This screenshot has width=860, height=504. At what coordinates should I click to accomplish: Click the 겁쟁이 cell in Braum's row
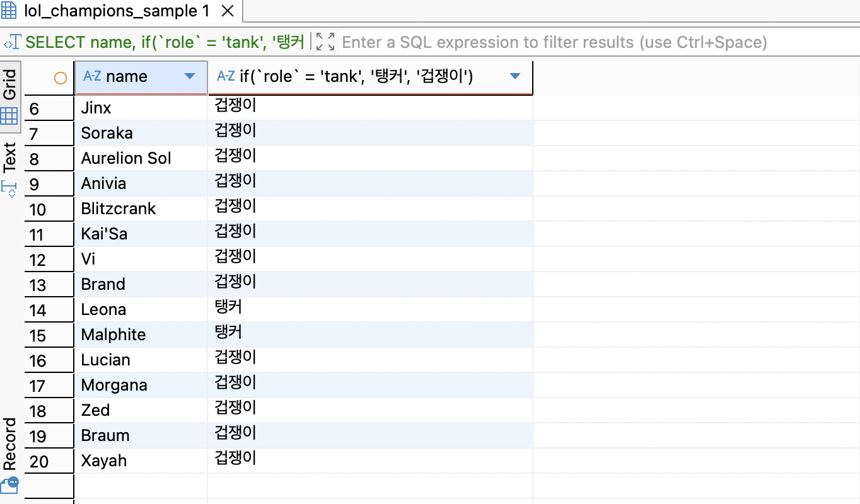370,435
